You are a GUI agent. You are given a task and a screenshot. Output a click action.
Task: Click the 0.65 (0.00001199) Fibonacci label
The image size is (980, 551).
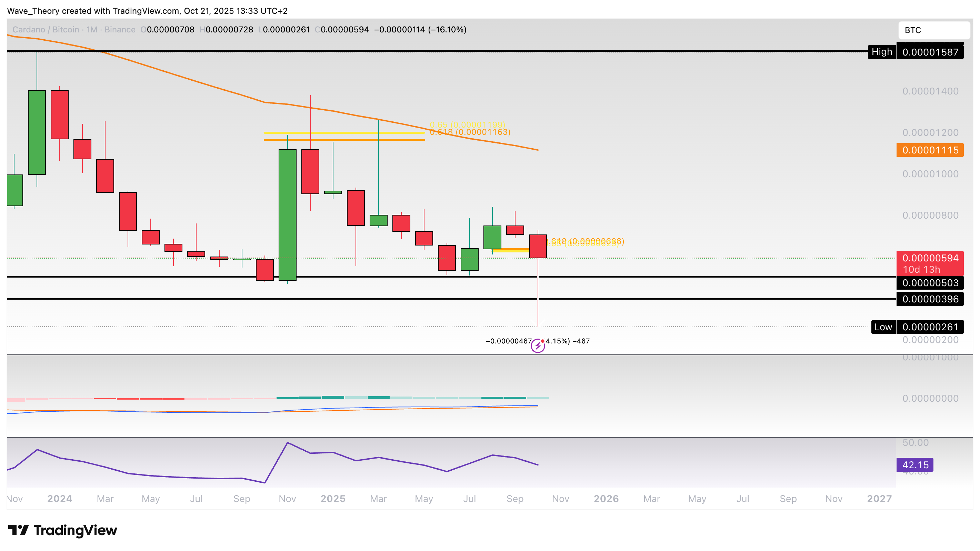coord(468,124)
